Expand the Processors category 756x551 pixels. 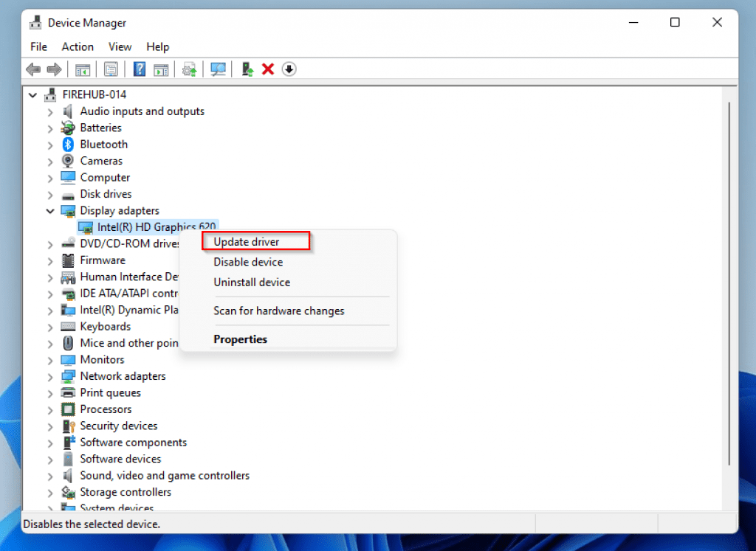tap(50, 410)
